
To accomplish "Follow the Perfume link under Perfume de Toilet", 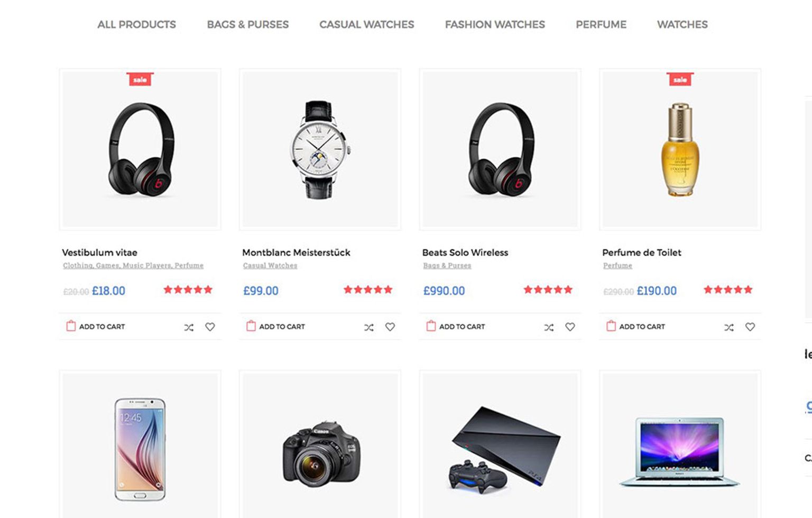I will [x=617, y=266].
